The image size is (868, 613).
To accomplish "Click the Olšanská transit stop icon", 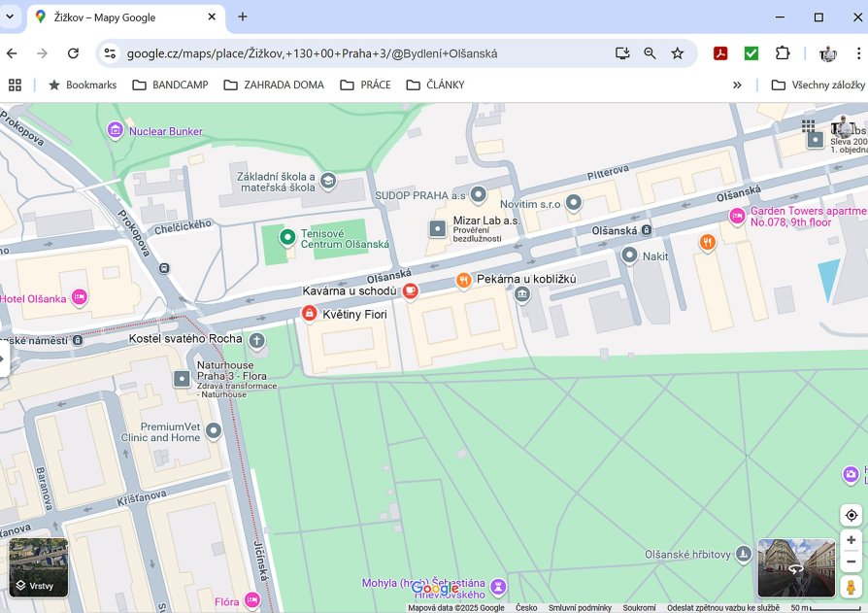I will (x=646, y=230).
